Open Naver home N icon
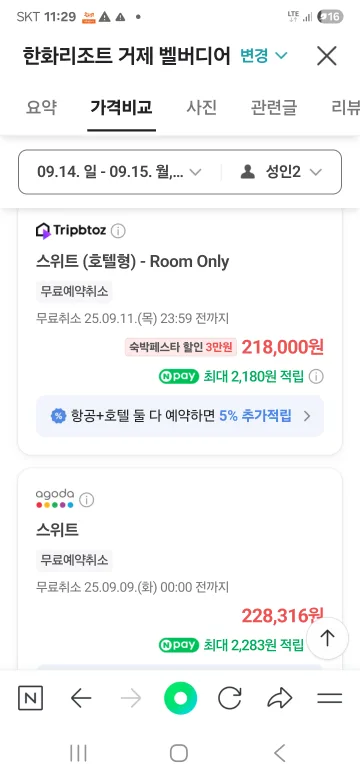Screen dimensions: 360x780 coord(30,698)
